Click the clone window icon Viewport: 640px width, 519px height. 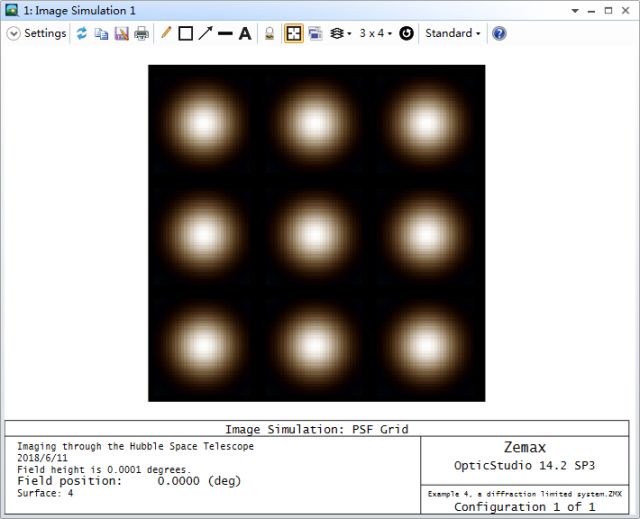point(315,33)
